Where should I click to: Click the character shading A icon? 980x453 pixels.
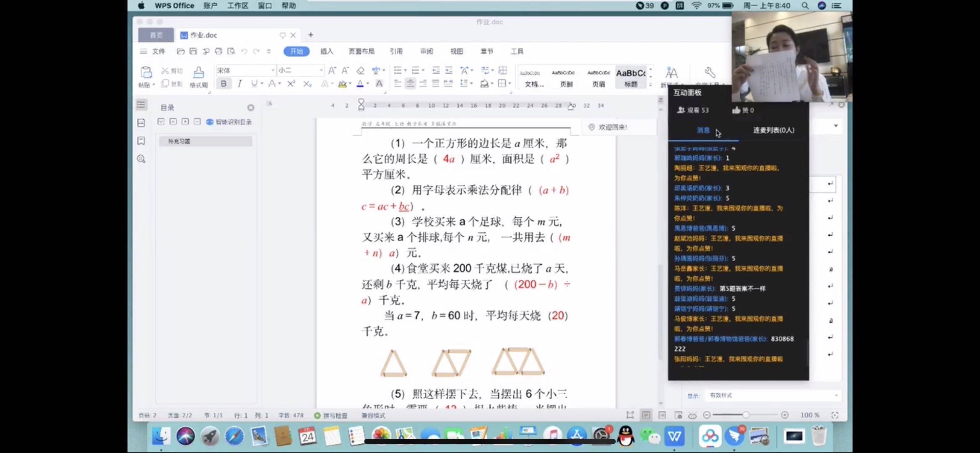[379, 83]
